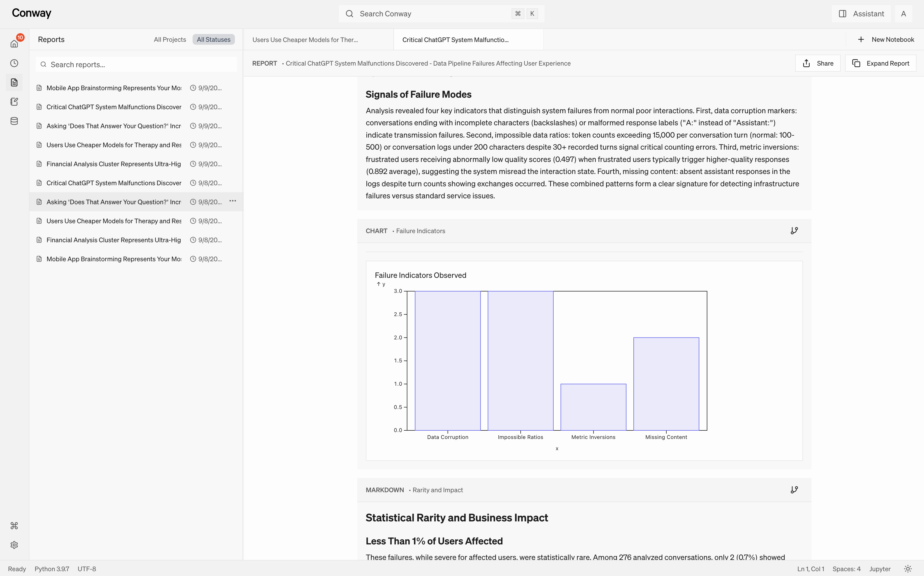Viewport: 924px width, 576px height.
Task: Click the Share button
Action: click(818, 63)
